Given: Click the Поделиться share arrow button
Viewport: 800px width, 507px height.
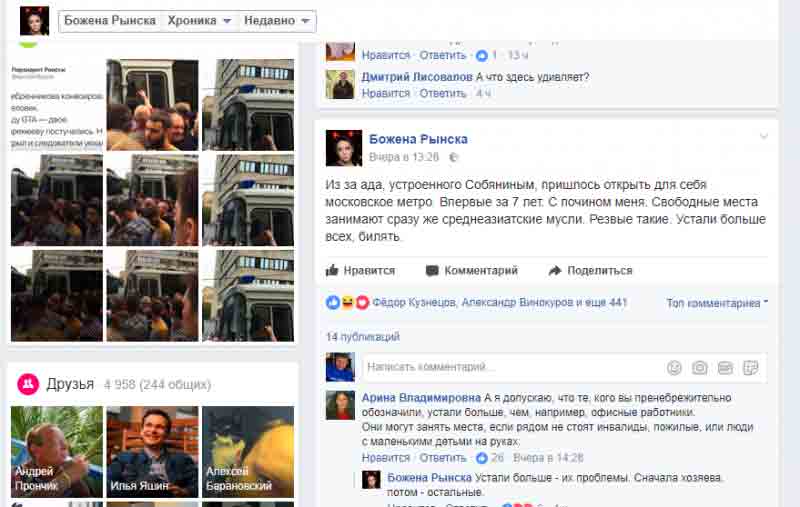Looking at the screenshot, I should coord(590,270).
